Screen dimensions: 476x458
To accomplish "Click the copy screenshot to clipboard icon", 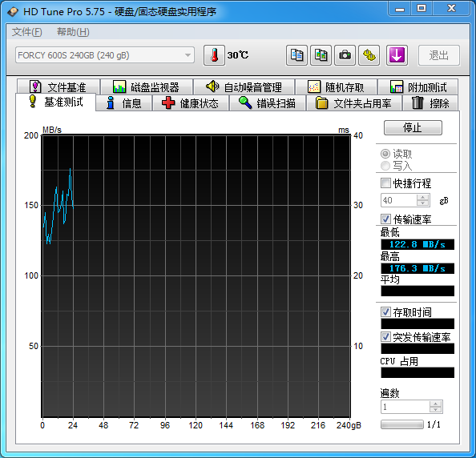I will click(321, 55).
